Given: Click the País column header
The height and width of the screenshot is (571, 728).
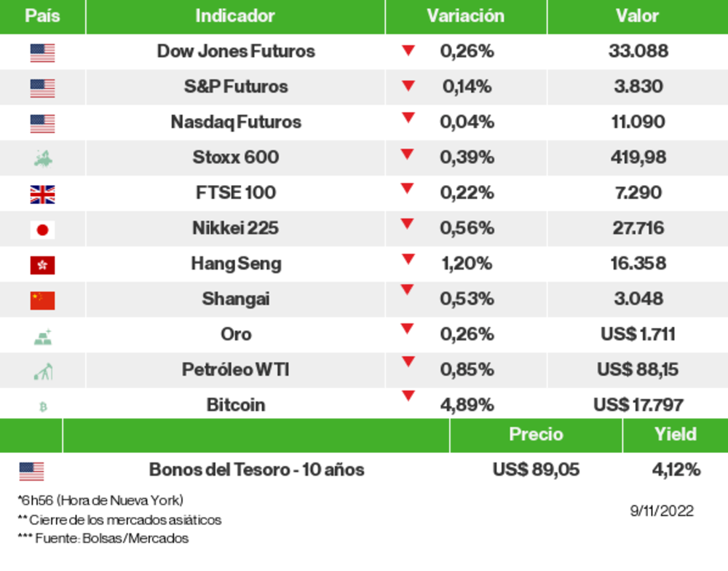Looking at the screenshot, I should pos(42,16).
